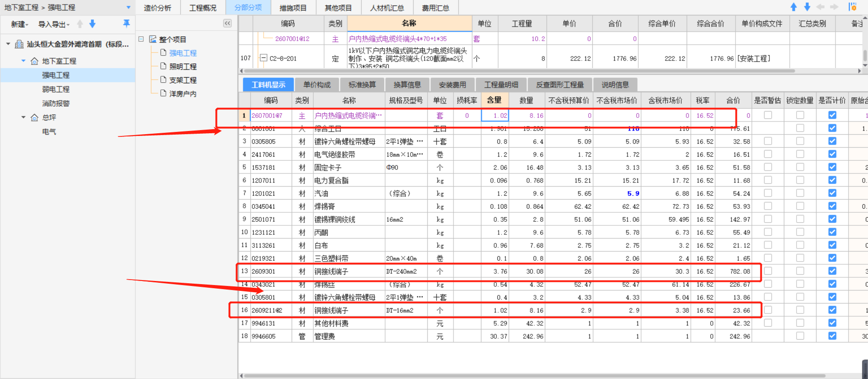868x379 pixels.
Task: Switch to the 造价分析 tab
Action: (x=157, y=8)
